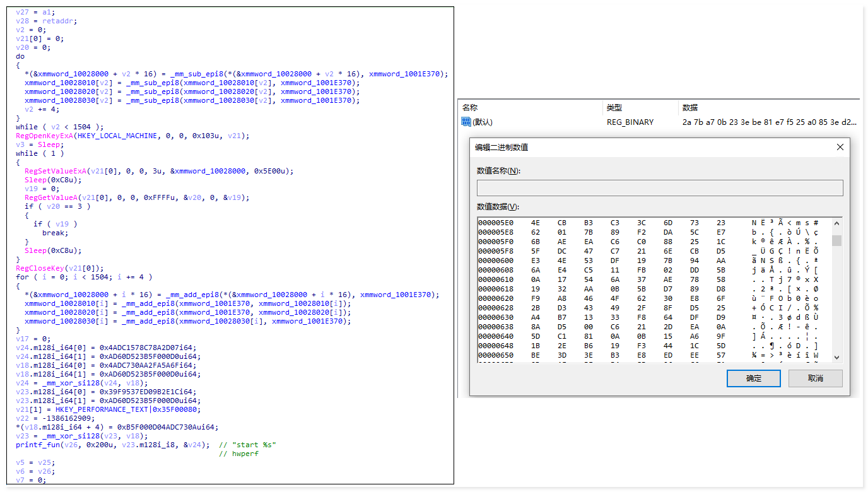
Task: Click offset 000005E0 in hex editor
Action: (x=496, y=223)
